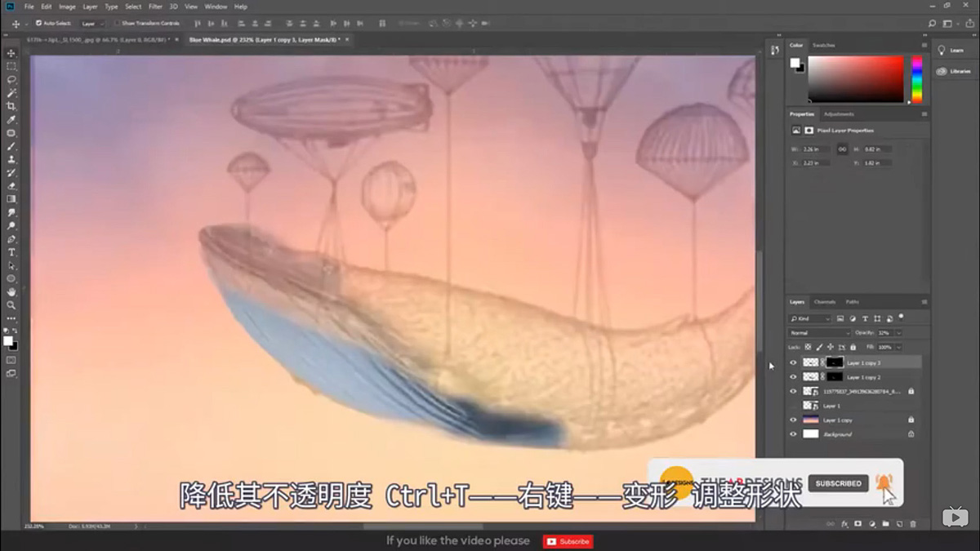Select the Crop tool
The height and width of the screenshot is (551, 980).
[x=11, y=106]
